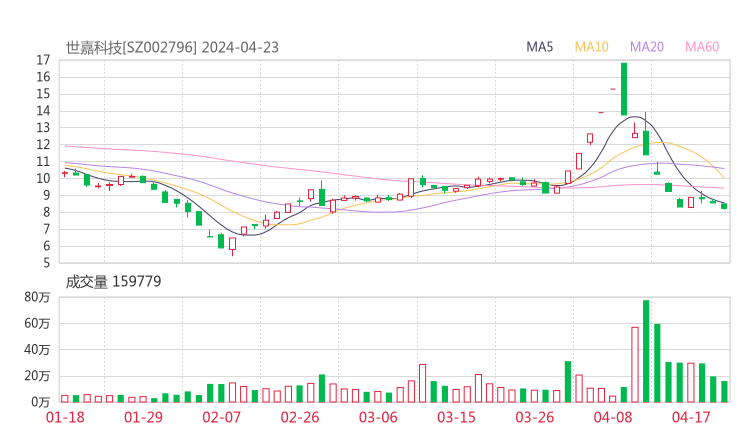Click the 16 price axis label
740x440 pixels.
coord(43,77)
